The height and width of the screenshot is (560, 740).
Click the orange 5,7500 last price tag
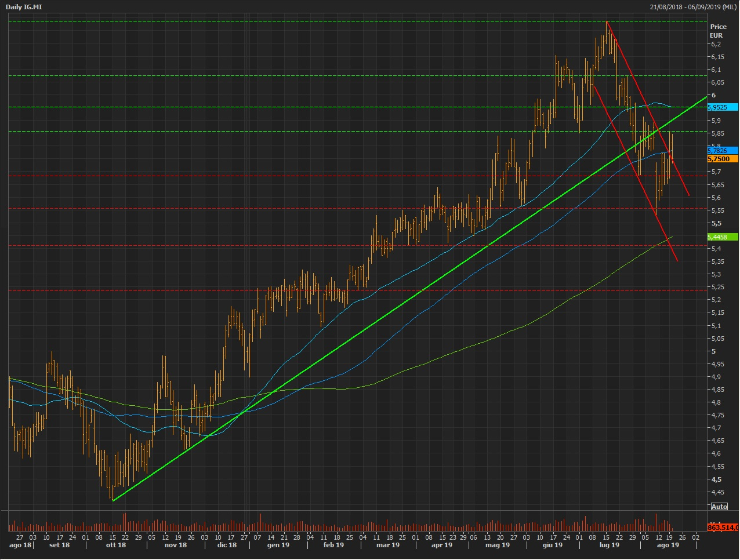722,159
